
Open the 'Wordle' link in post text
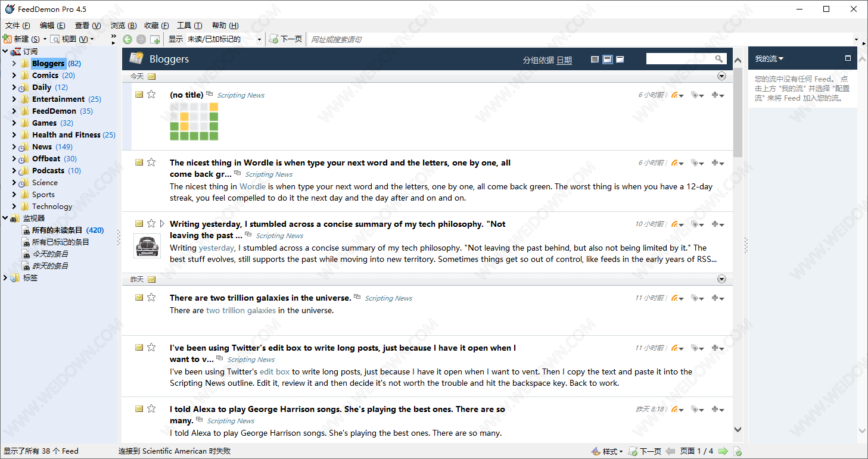tap(253, 186)
